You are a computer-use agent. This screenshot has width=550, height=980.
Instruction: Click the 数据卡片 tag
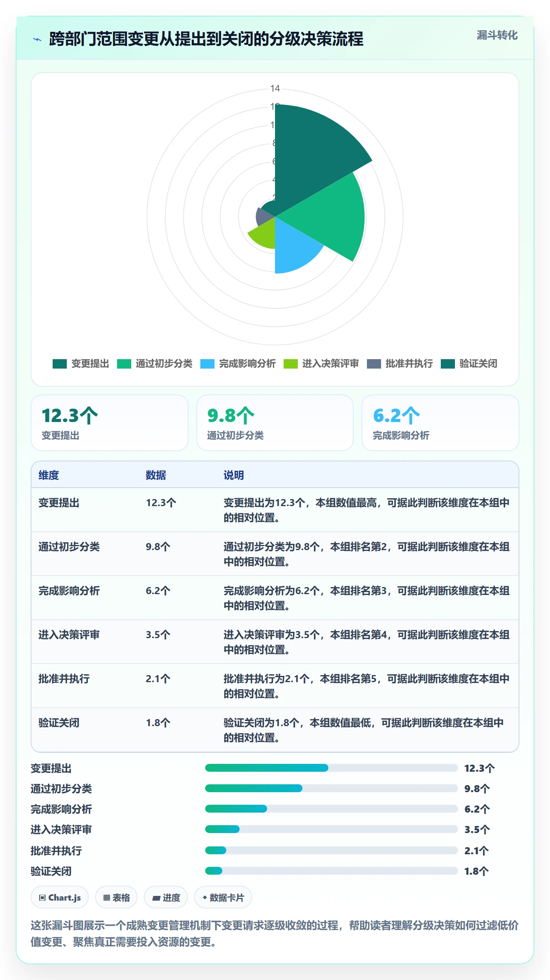[x=223, y=897]
